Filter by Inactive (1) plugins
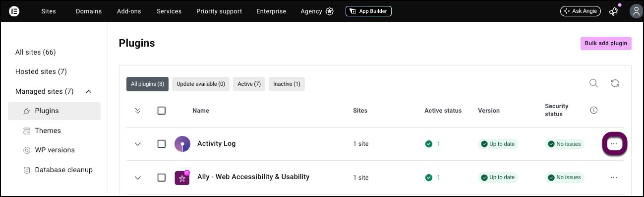 287,84
